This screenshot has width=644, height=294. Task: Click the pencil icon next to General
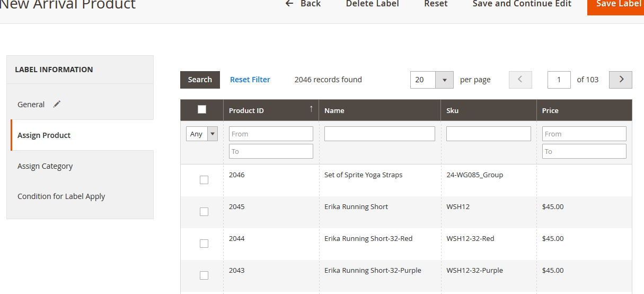(57, 105)
